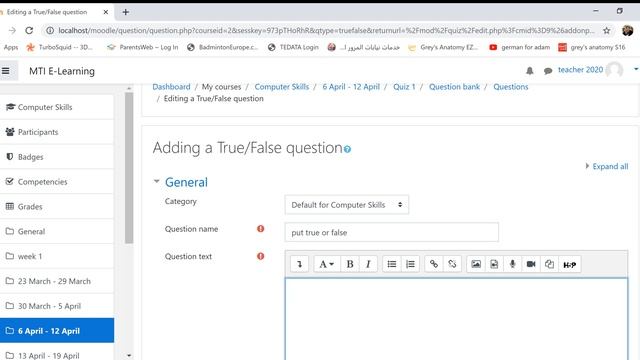Click Expand all sections link
This screenshot has height=360, width=640.
point(610,166)
